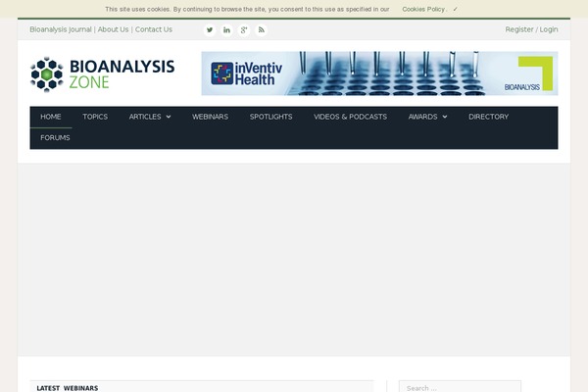
Task: Expand the Articles dropdown arrow
Action: pyautogui.click(x=169, y=117)
